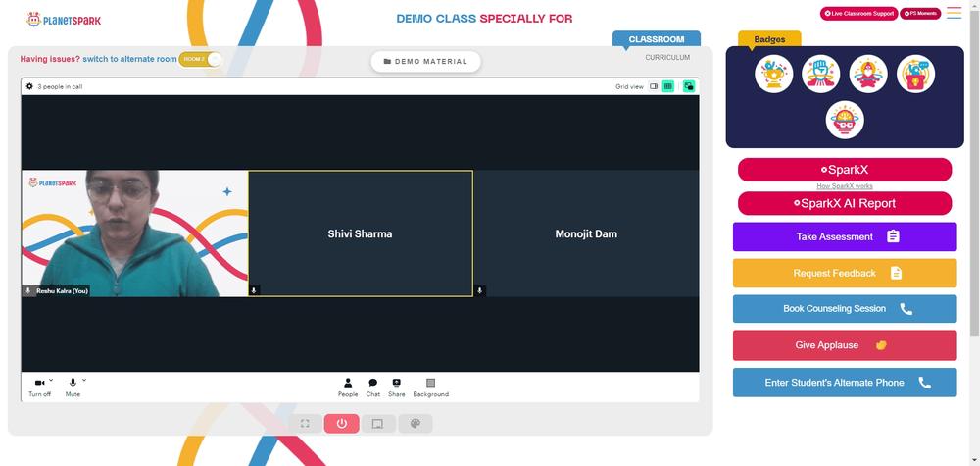The image size is (980, 466).
Task: Click Monojit Dam's microphone status icon
Action: pyautogui.click(x=479, y=290)
